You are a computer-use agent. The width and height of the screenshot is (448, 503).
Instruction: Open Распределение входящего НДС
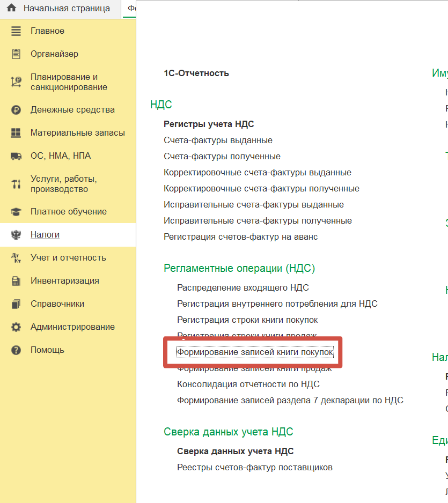click(x=243, y=288)
